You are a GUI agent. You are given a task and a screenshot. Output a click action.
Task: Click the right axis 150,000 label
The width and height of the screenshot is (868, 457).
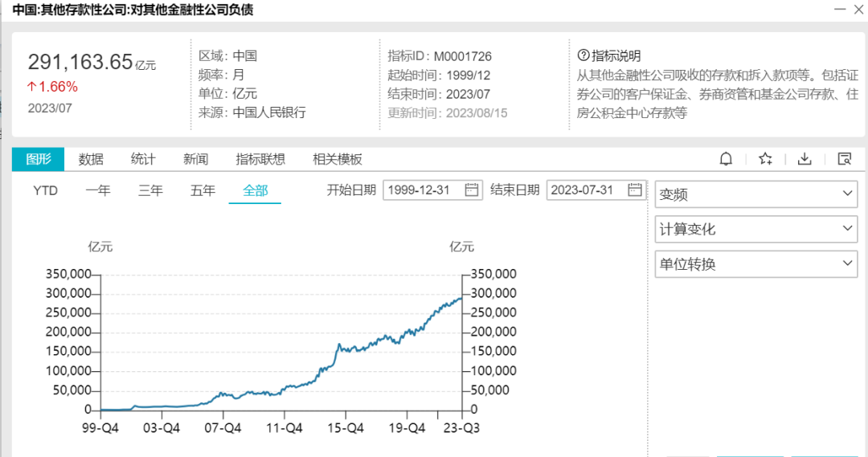[493, 351]
